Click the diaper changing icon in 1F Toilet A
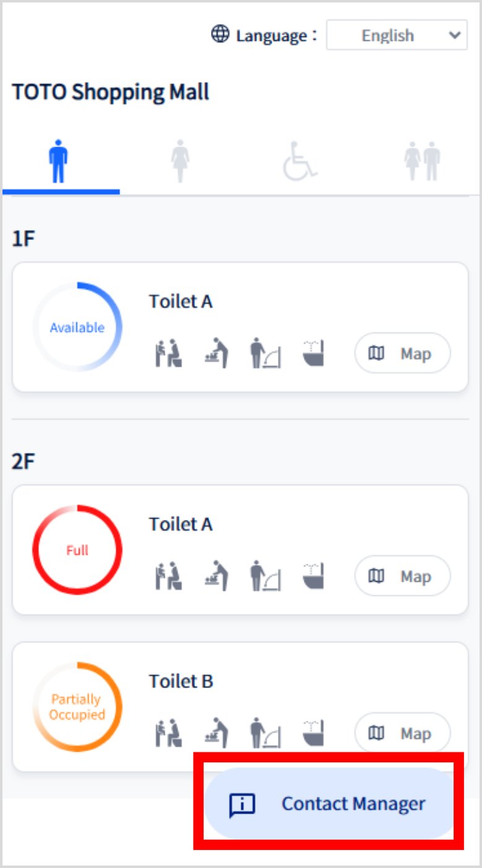The image size is (482, 868). coord(217,354)
